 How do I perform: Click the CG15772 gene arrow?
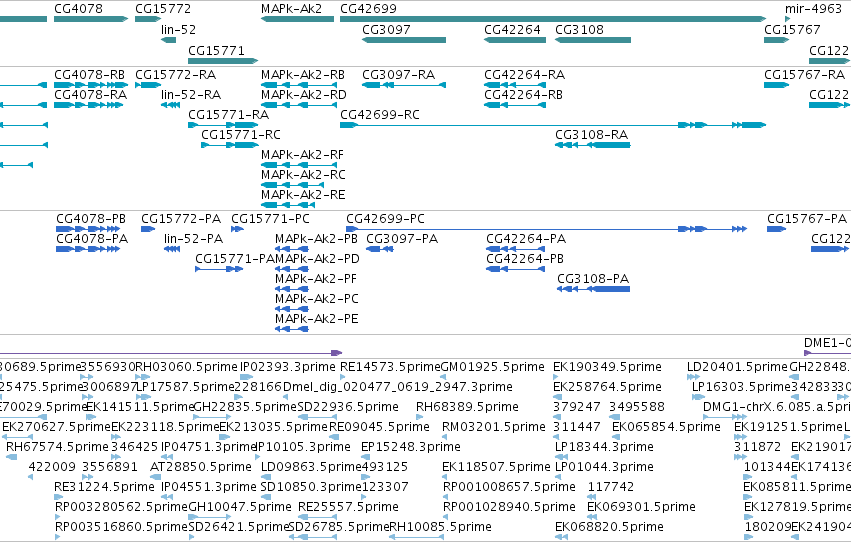point(148,19)
